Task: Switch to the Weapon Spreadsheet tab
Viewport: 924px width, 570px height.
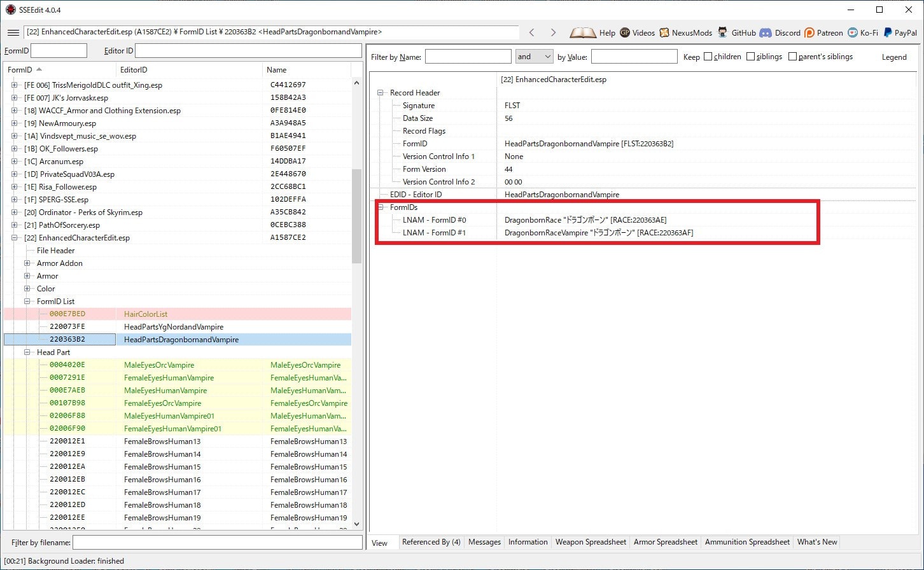Action: (591, 542)
